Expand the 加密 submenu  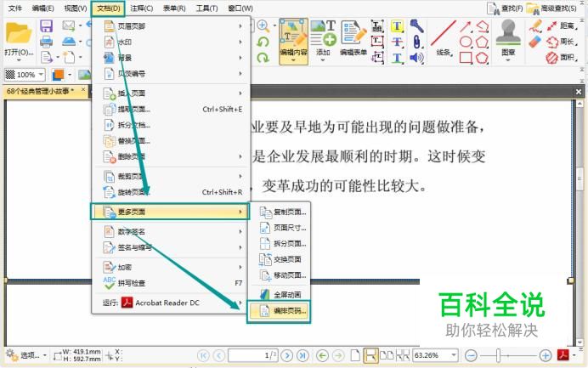171,267
